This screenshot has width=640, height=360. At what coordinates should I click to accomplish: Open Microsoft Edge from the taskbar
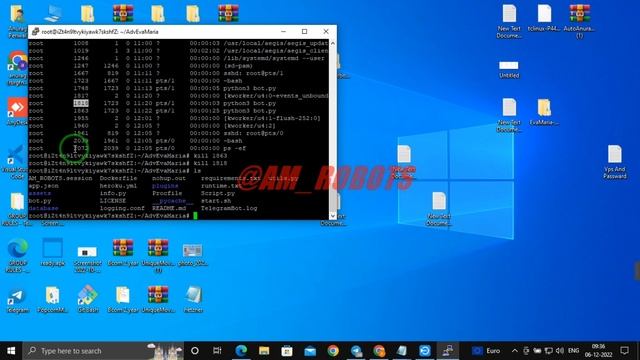click(x=241, y=351)
